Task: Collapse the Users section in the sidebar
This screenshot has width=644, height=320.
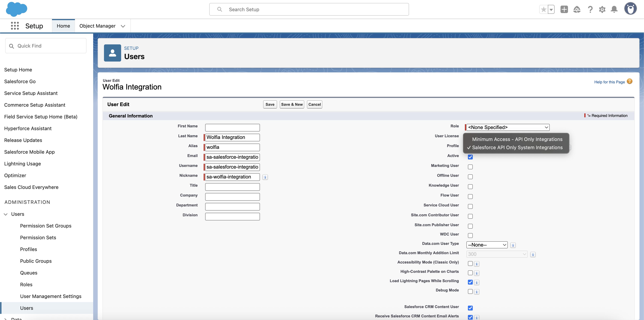Action: tap(6, 214)
